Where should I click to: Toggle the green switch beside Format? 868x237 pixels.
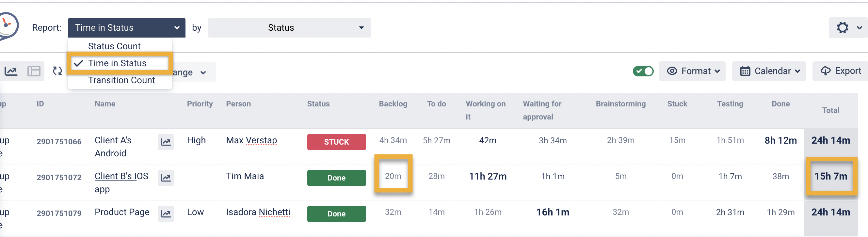643,71
